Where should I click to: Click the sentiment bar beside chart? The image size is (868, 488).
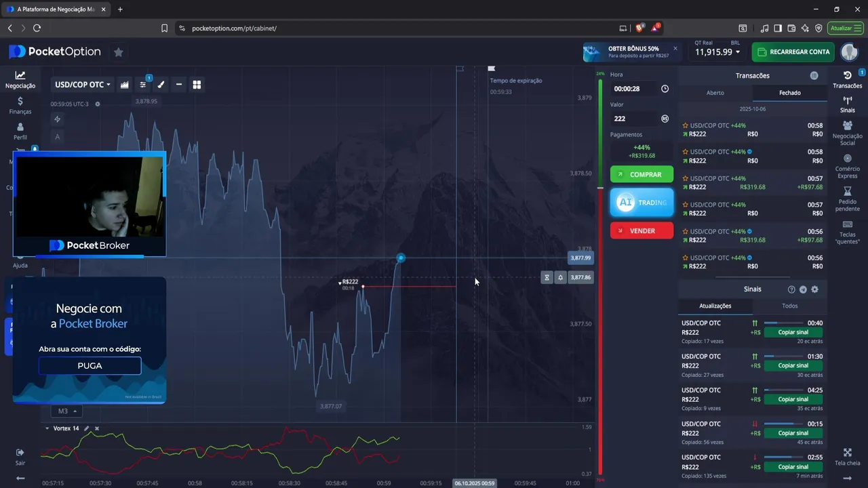click(x=600, y=278)
